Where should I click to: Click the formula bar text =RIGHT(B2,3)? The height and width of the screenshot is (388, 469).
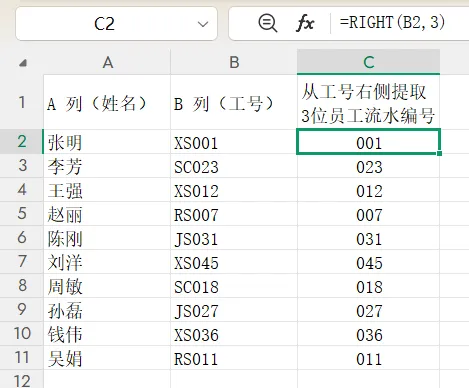[392, 23]
